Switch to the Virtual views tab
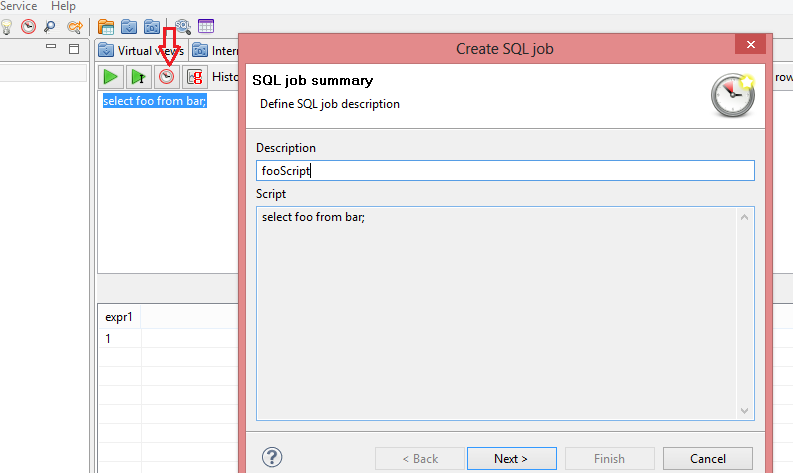Image resolution: width=793 pixels, height=473 pixels. point(140,50)
